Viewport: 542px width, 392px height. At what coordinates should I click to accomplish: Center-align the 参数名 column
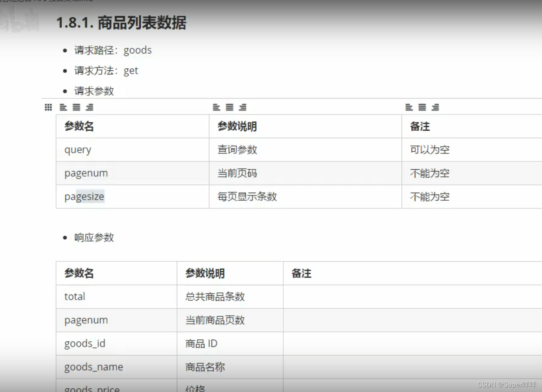pyautogui.click(x=77, y=107)
